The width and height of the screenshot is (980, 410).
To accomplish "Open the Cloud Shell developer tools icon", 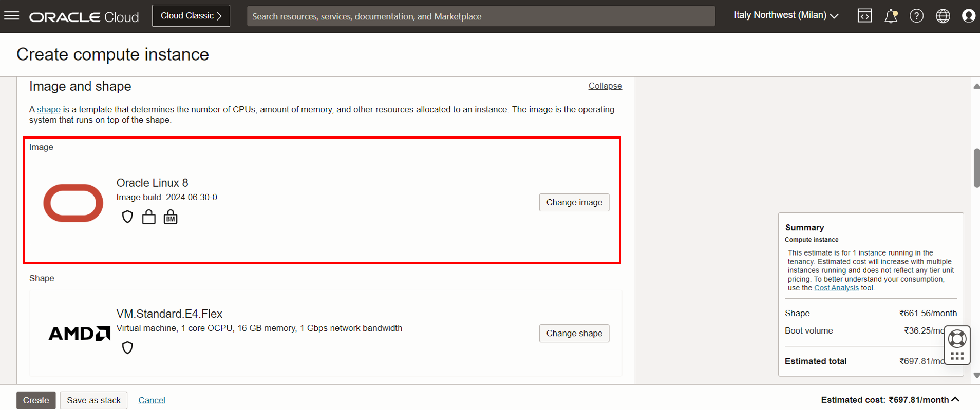I will [864, 16].
